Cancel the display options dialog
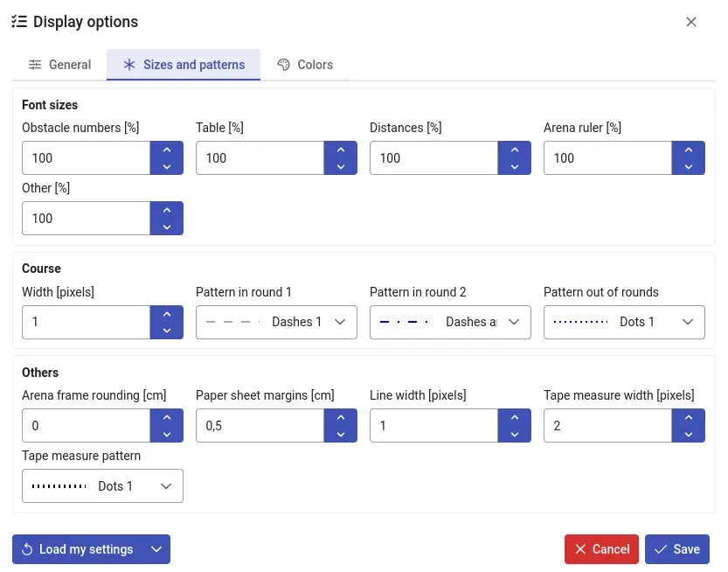This screenshot has height=572, width=728. pos(601,549)
